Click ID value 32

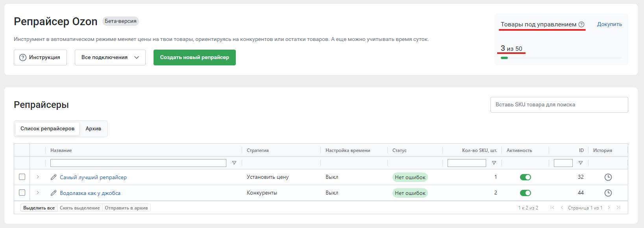(581, 177)
